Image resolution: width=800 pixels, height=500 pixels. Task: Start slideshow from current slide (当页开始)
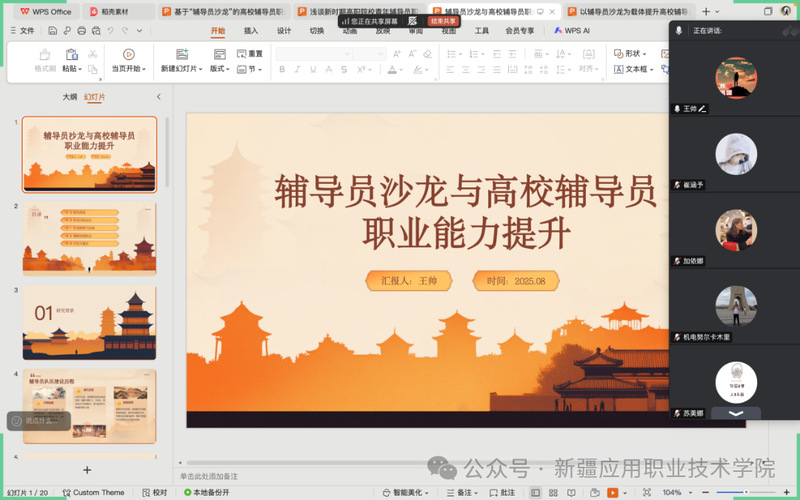coord(129,55)
